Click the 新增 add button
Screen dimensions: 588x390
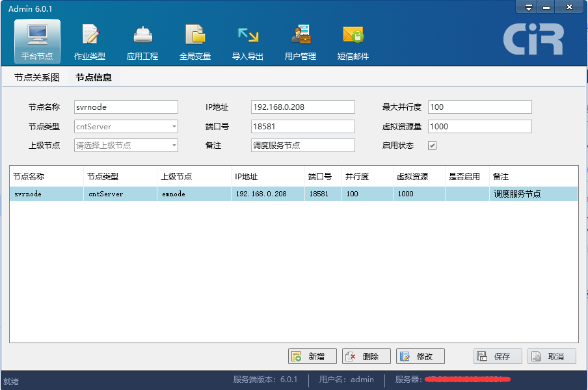click(312, 356)
